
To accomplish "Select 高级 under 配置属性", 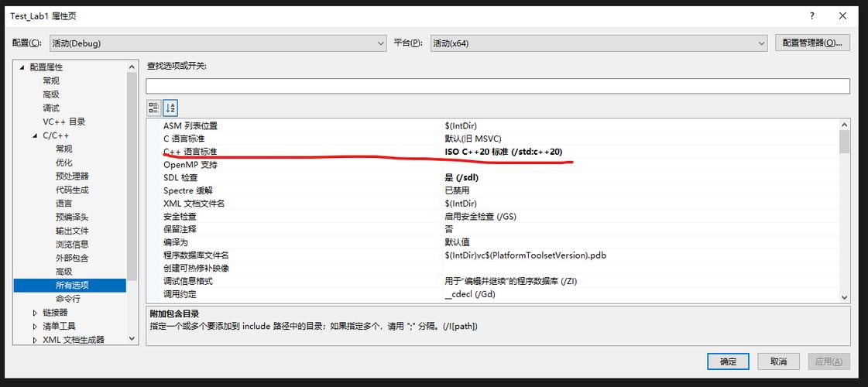I will 51,94.
